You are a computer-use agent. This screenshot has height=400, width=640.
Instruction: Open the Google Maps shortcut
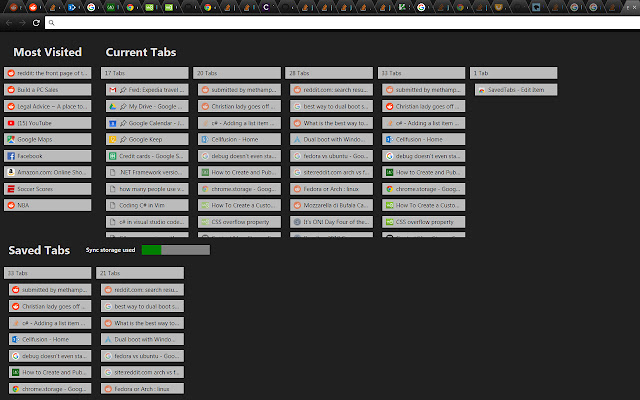(48, 139)
